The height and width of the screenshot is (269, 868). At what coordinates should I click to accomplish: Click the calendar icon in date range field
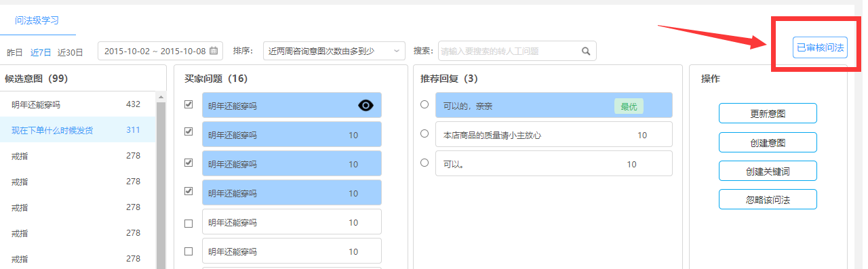[x=214, y=51]
